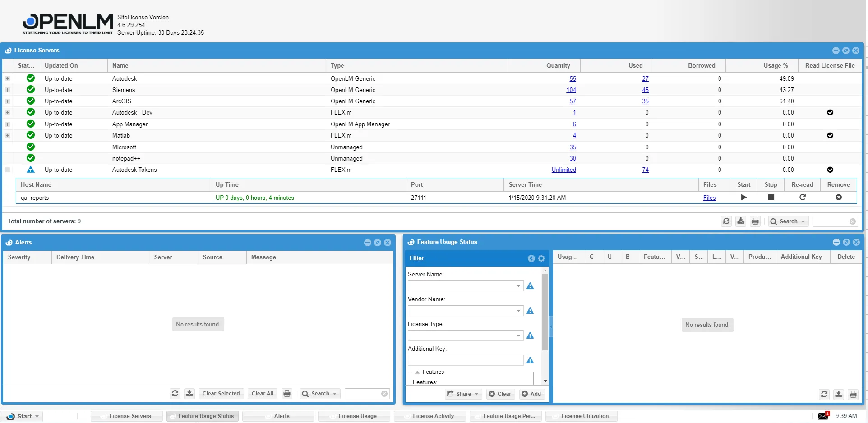Open Feature Usage Status filter settings gear
The height and width of the screenshot is (423, 868).
point(541,258)
